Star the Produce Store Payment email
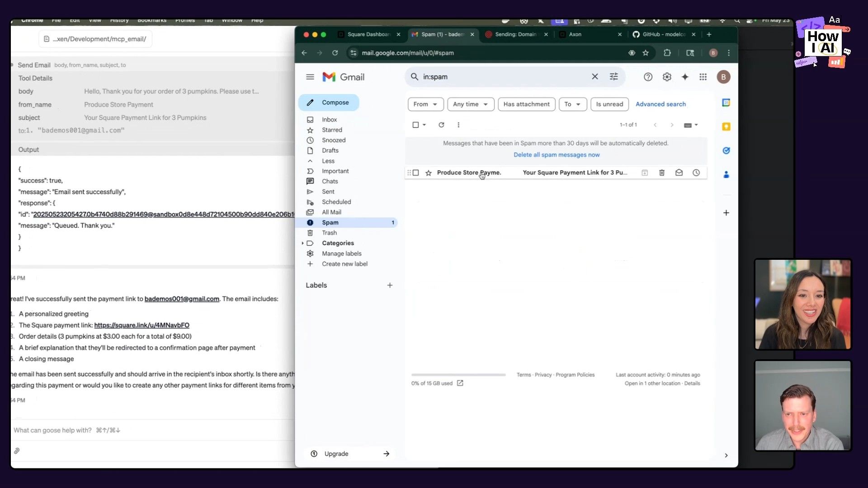 [428, 173]
